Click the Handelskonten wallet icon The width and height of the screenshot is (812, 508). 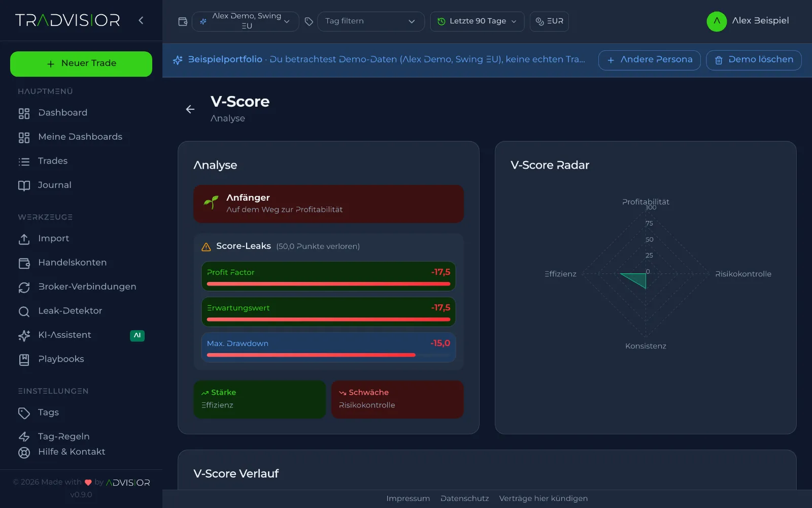click(x=24, y=263)
